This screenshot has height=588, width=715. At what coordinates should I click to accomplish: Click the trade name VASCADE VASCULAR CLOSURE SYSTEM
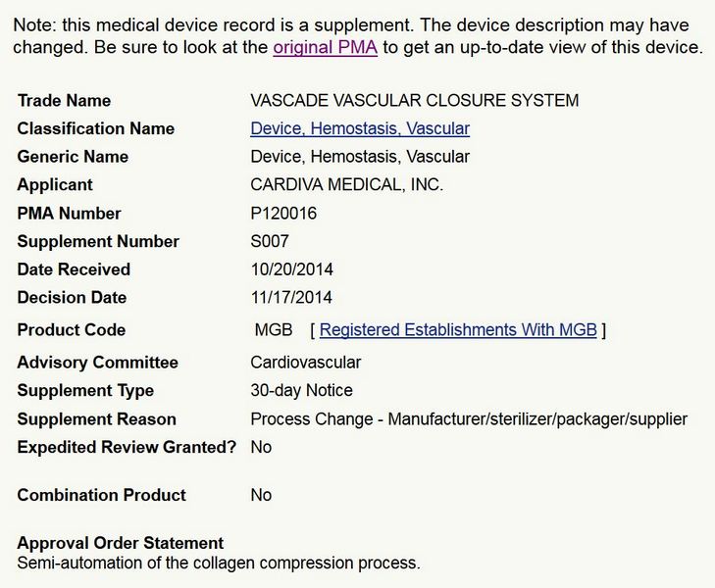point(415,100)
